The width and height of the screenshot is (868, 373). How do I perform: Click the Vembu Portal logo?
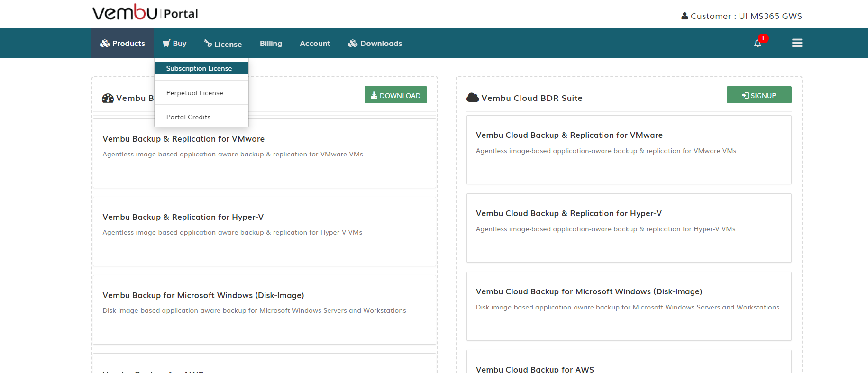[x=145, y=13]
